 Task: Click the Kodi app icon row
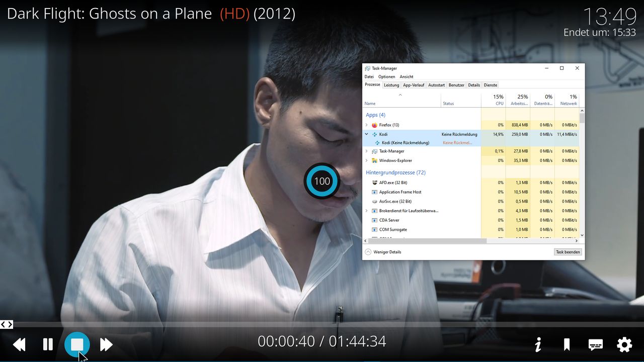374,135
